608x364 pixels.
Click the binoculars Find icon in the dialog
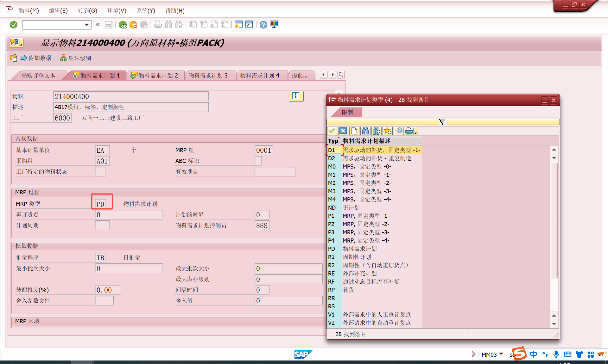tap(365, 131)
